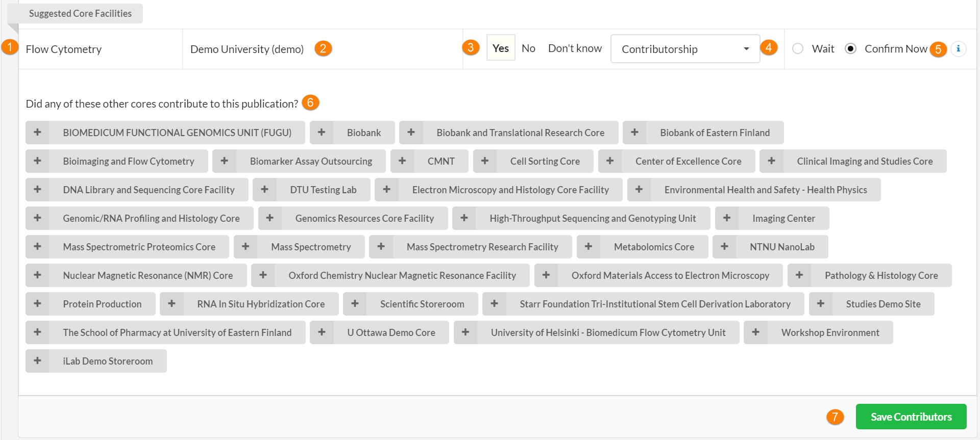Choose the Yes option for Flow Cytometry
The image size is (980, 440).
coord(500,48)
